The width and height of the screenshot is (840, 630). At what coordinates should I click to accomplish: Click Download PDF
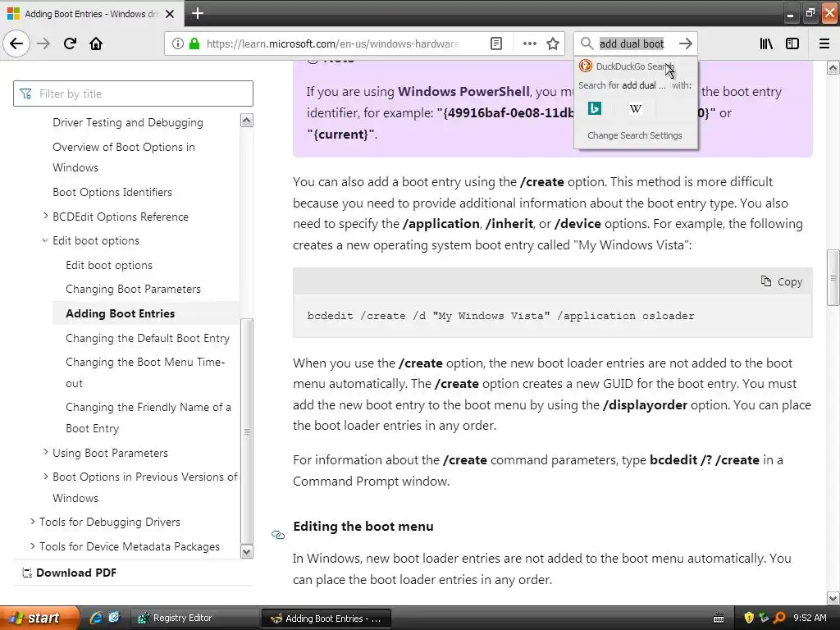point(70,573)
